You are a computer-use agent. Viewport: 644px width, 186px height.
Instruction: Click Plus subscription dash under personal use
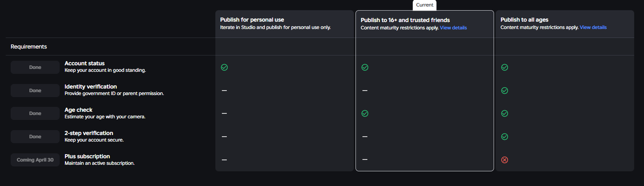pyautogui.click(x=224, y=160)
